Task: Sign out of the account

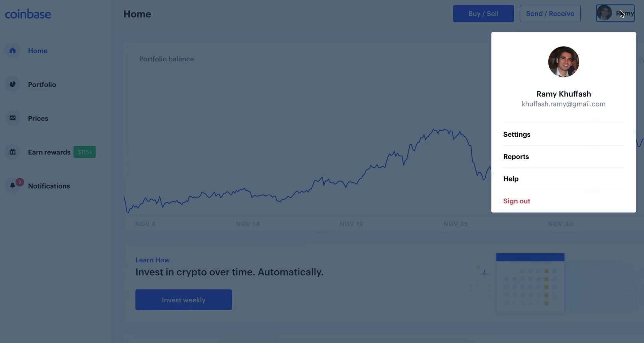Action: tap(517, 201)
